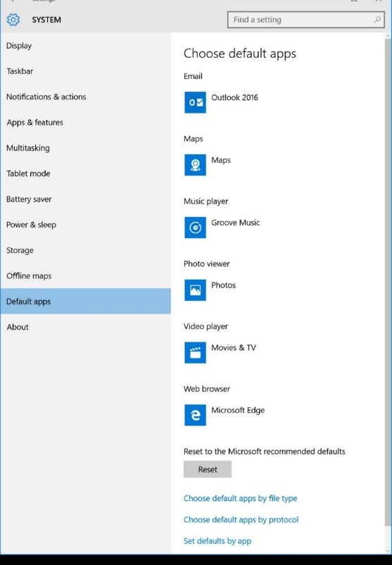The image size is (392, 565).
Task: Change video player from Movies & TV label
Action: (233, 348)
